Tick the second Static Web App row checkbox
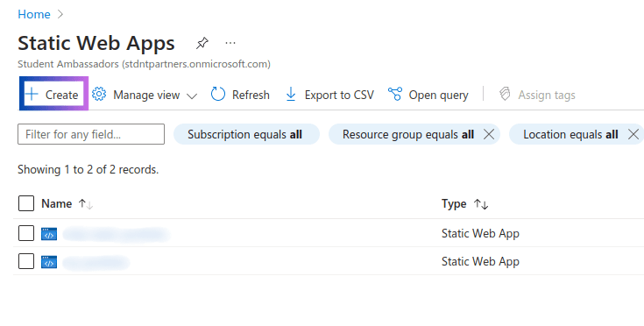 point(26,261)
